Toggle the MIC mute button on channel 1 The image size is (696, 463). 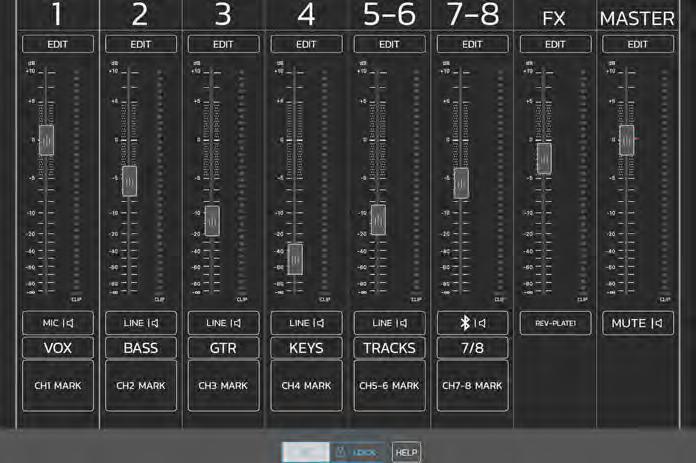click(58, 323)
